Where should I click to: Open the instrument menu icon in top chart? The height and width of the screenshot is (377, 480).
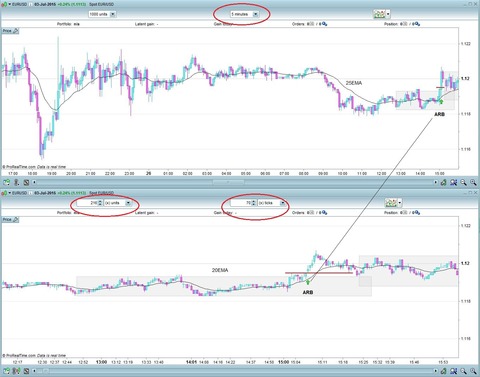pyautogui.click(x=5, y=4)
